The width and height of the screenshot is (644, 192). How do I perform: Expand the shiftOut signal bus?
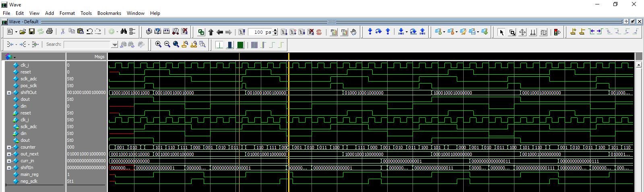9,93
